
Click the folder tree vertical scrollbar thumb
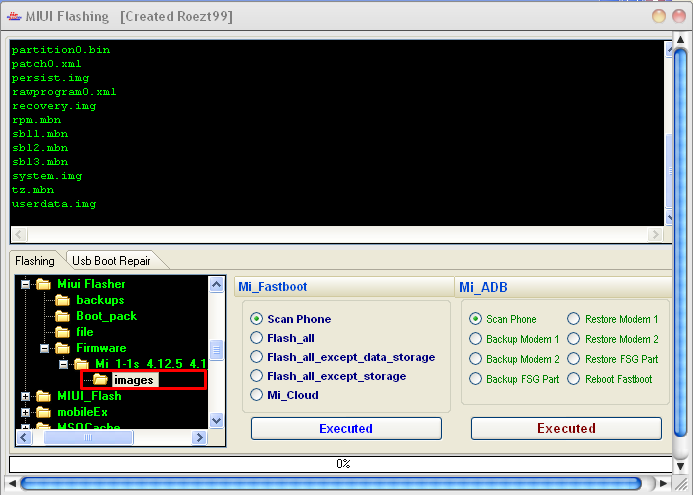216,350
